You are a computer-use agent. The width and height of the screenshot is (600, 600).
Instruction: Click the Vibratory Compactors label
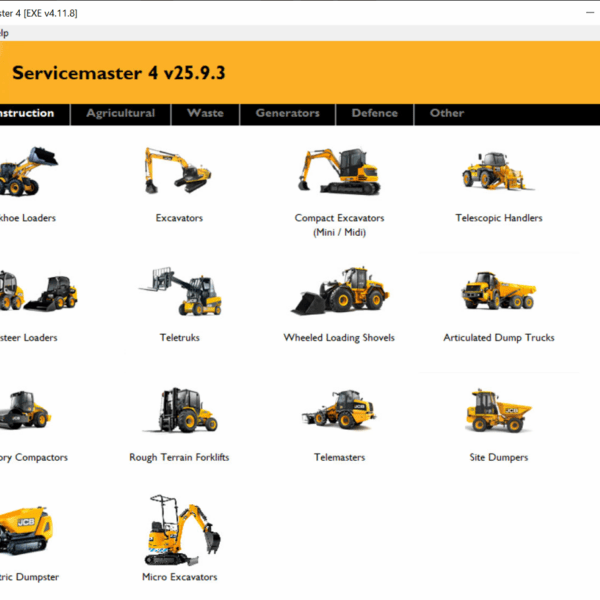[34, 458]
